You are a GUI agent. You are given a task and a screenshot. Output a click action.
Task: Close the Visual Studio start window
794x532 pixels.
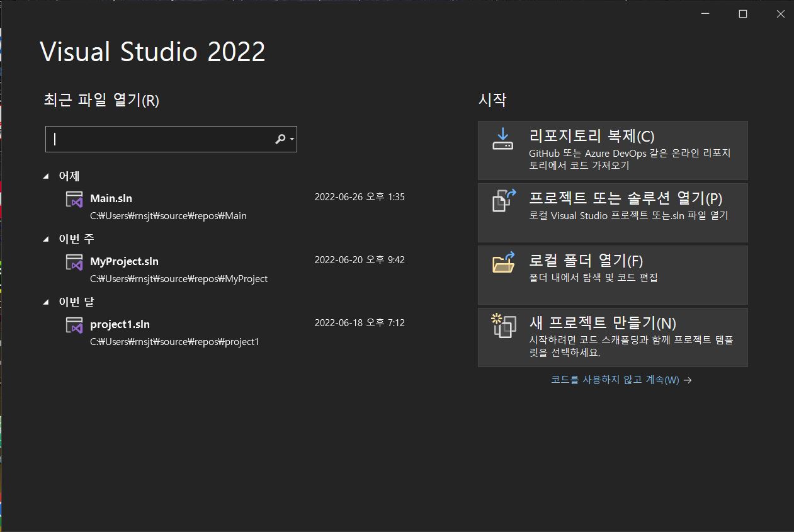781,14
